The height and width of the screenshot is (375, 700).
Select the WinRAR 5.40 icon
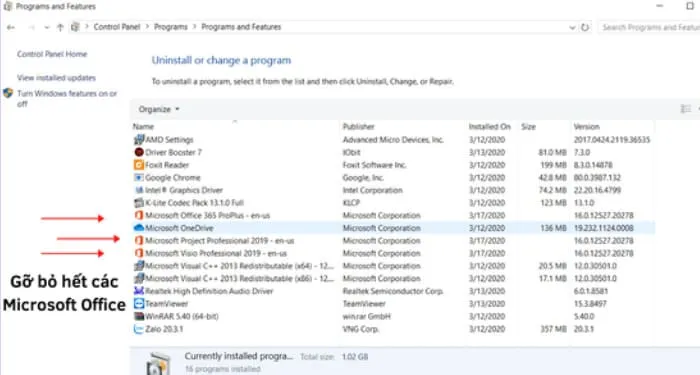(x=139, y=316)
